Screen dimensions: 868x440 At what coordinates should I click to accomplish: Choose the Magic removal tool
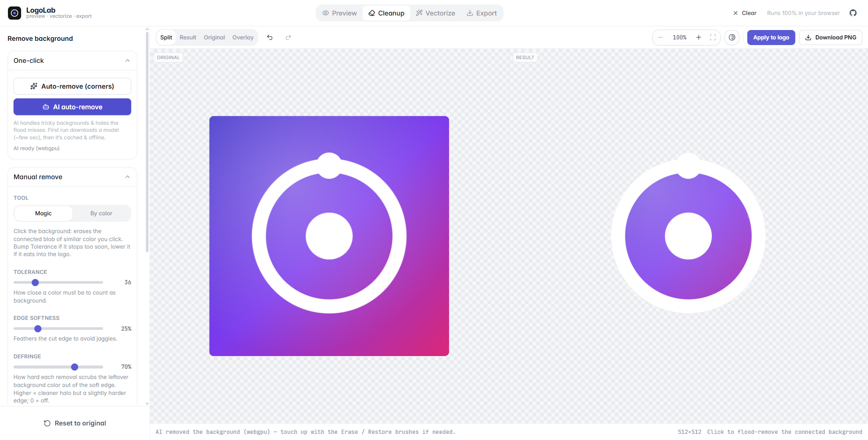[44, 213]
